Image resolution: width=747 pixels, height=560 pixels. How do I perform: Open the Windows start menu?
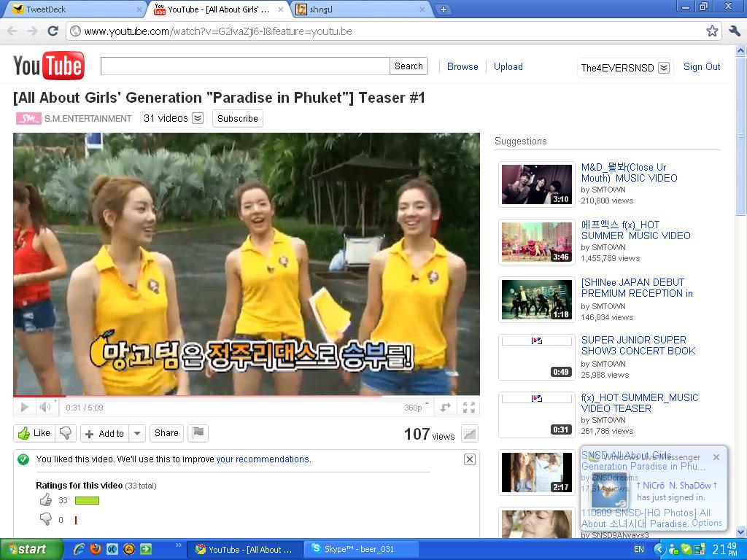click(31, 549)
